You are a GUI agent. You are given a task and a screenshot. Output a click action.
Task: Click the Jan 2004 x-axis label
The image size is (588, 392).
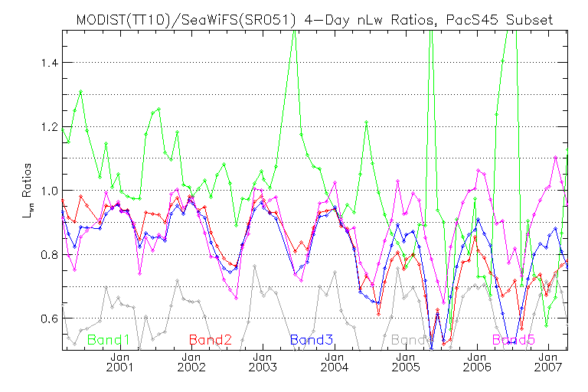pos(334,362)
